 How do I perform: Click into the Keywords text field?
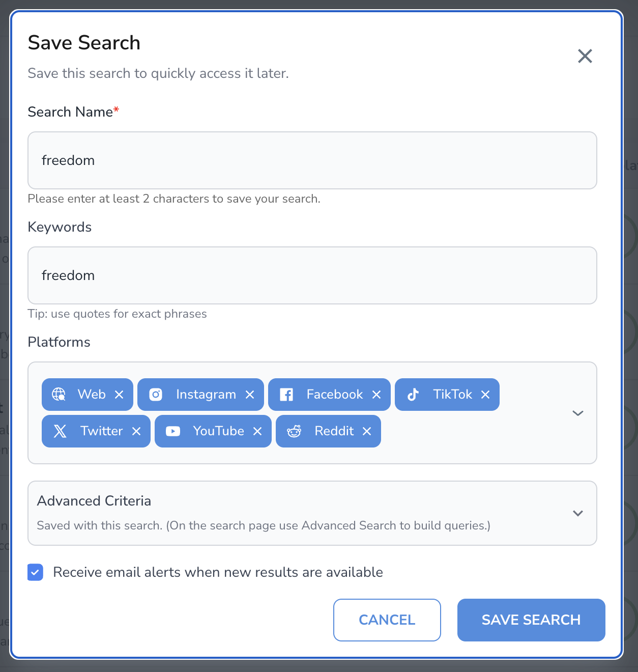tap(312, 275)
